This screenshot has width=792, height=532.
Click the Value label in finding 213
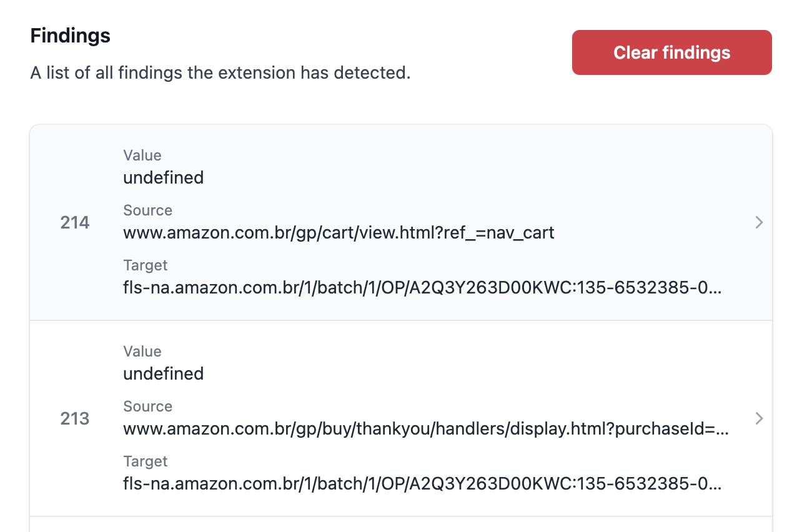point(142,352)
